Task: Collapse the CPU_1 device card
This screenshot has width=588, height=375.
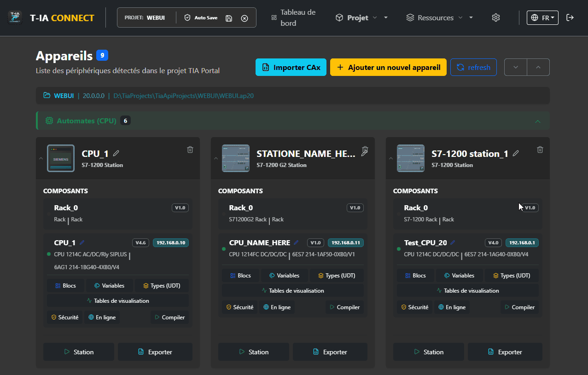Action: tap(41, 158)
